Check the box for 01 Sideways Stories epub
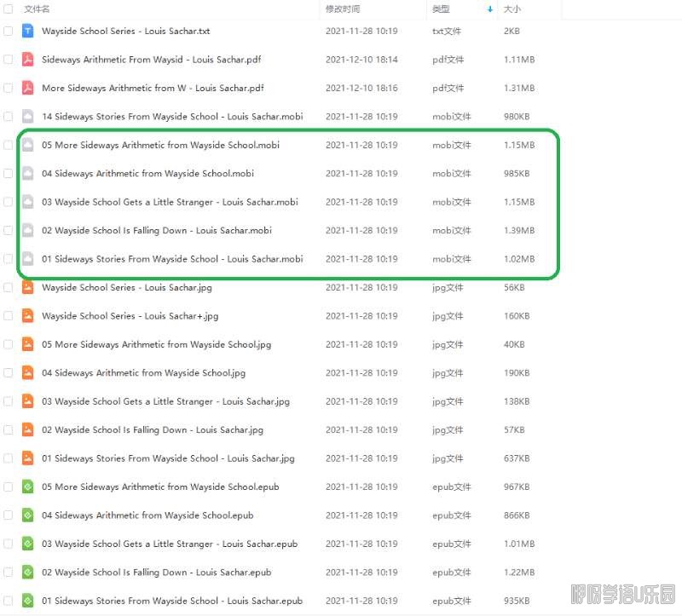Screen dimensions: 682x616 8,601
